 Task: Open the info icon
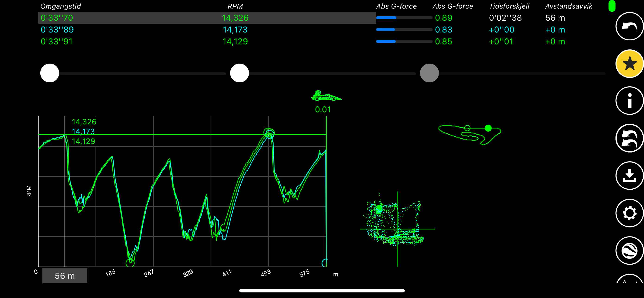pyautogui.click(x=629, y=101)
